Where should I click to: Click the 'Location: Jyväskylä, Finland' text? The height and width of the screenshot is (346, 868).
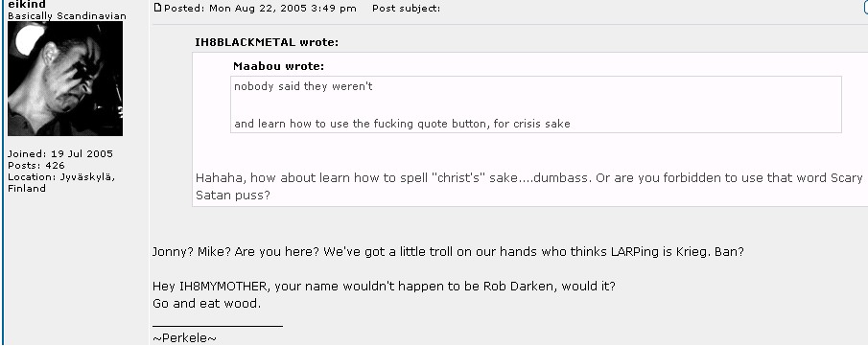pos(60,183)
